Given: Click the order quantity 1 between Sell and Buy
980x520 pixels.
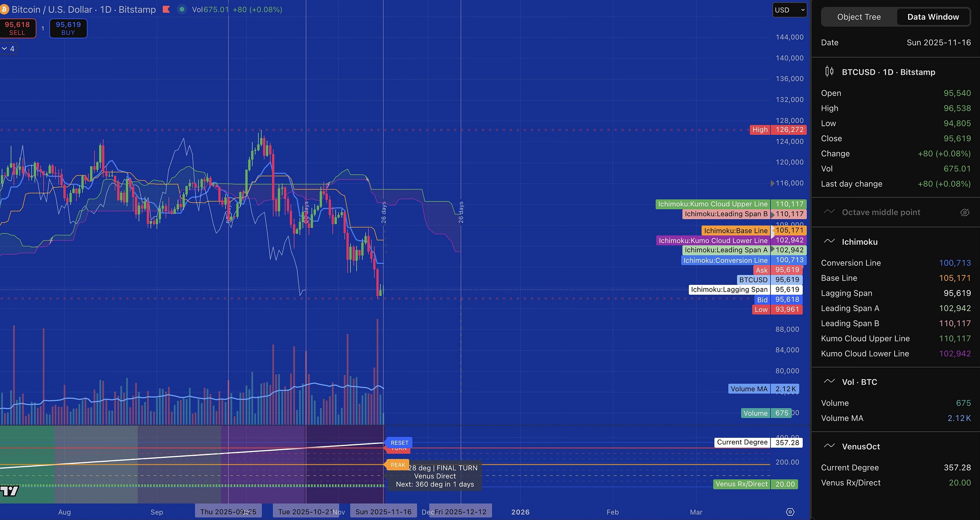Looking at the screenshot, I should 42,28.
